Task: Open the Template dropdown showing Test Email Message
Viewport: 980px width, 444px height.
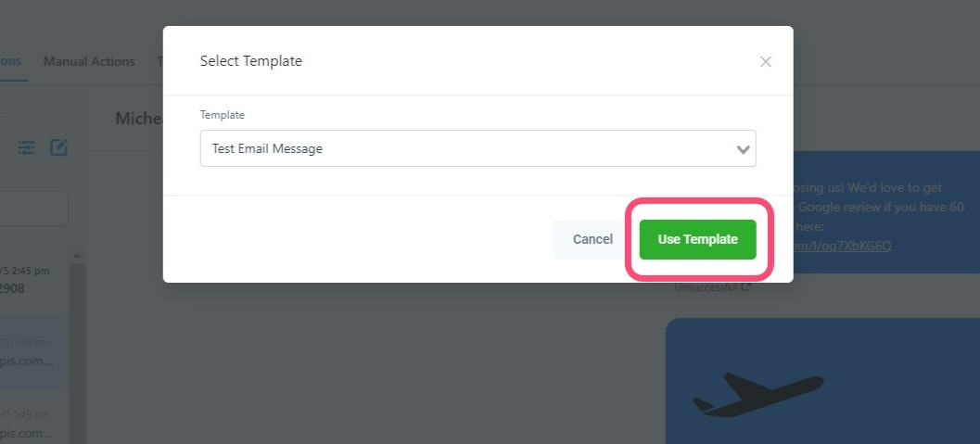Action: coord(477,148)
